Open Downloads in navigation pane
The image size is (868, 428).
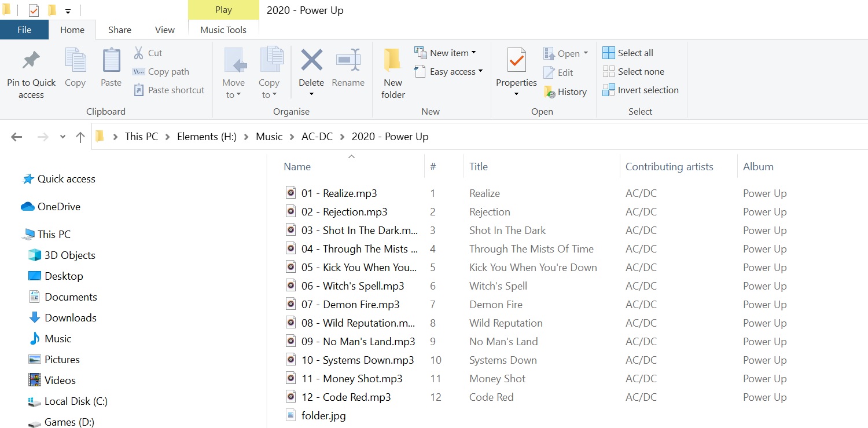62,318
